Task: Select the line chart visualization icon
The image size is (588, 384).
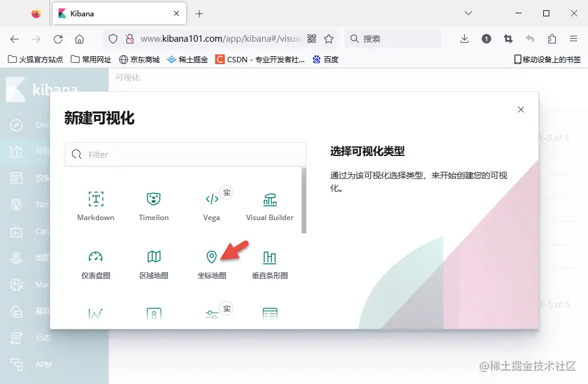Action: pos(95,313)
